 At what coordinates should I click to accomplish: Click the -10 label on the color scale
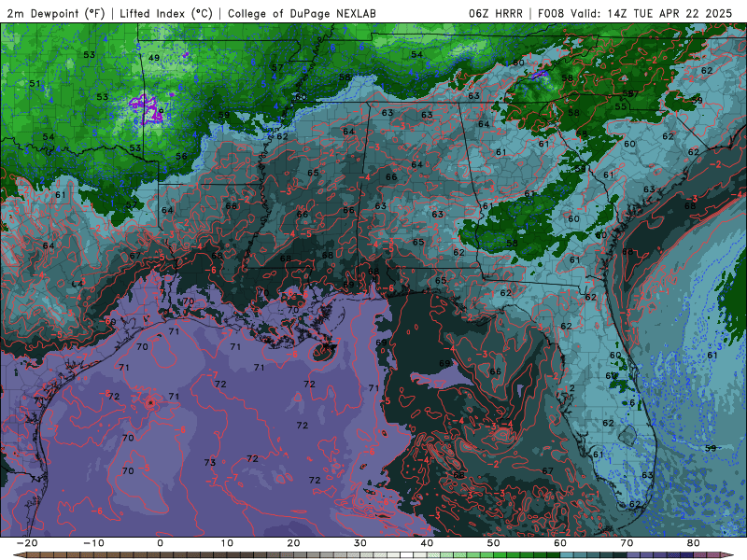(x=93, y=543)
